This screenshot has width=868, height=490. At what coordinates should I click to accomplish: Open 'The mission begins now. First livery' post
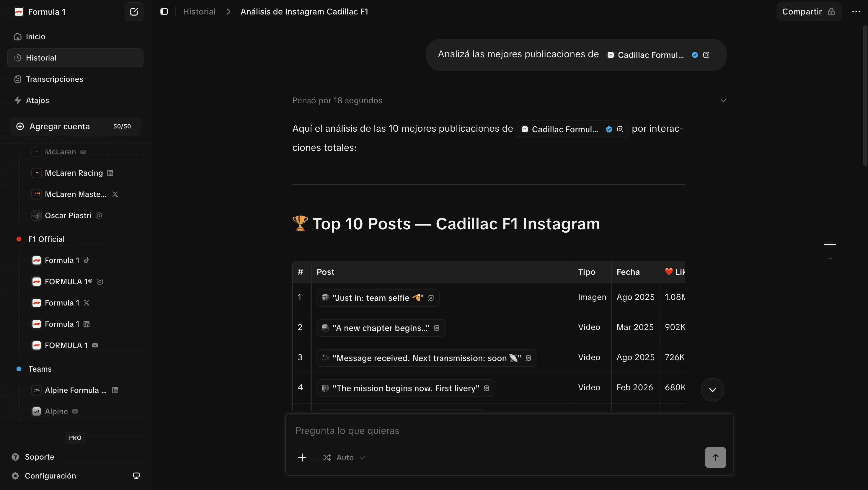tap(406, 388)
